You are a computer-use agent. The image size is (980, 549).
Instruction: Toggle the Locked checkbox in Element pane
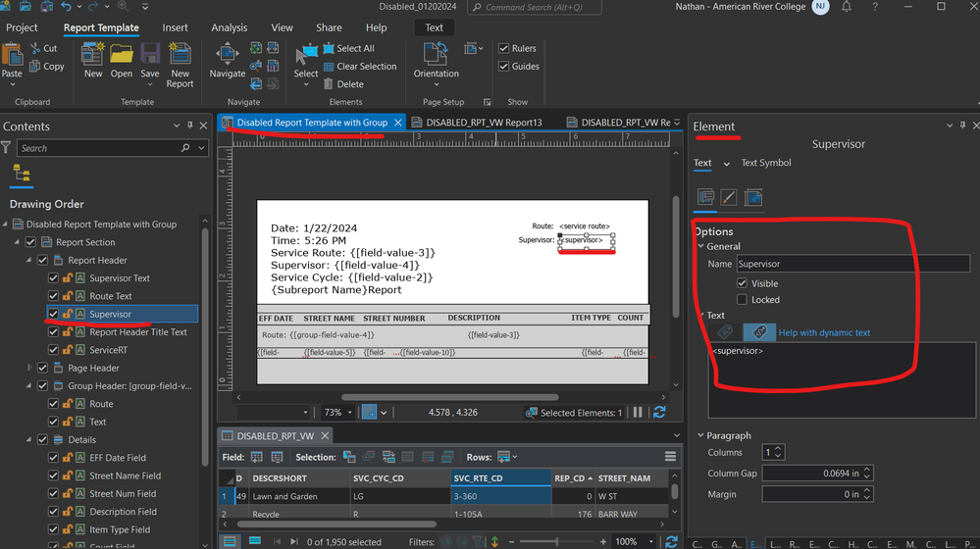point(742,299)
